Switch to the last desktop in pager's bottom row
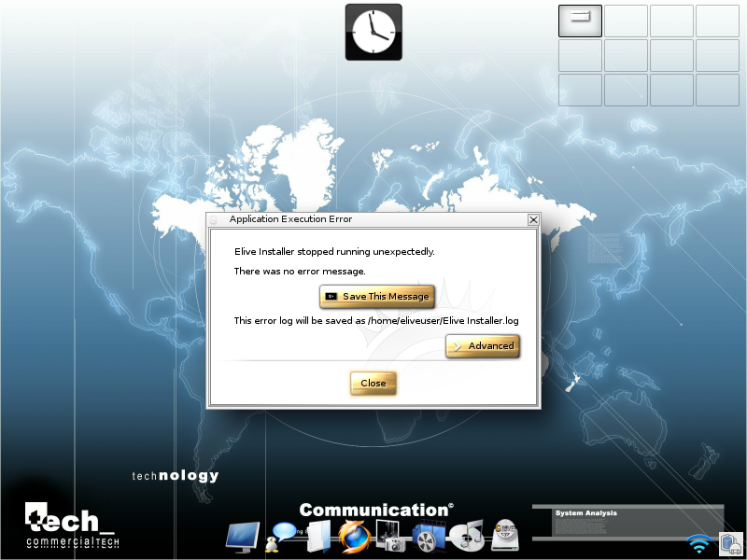This screenshot has height=560, width=747. tap(717, 90)
